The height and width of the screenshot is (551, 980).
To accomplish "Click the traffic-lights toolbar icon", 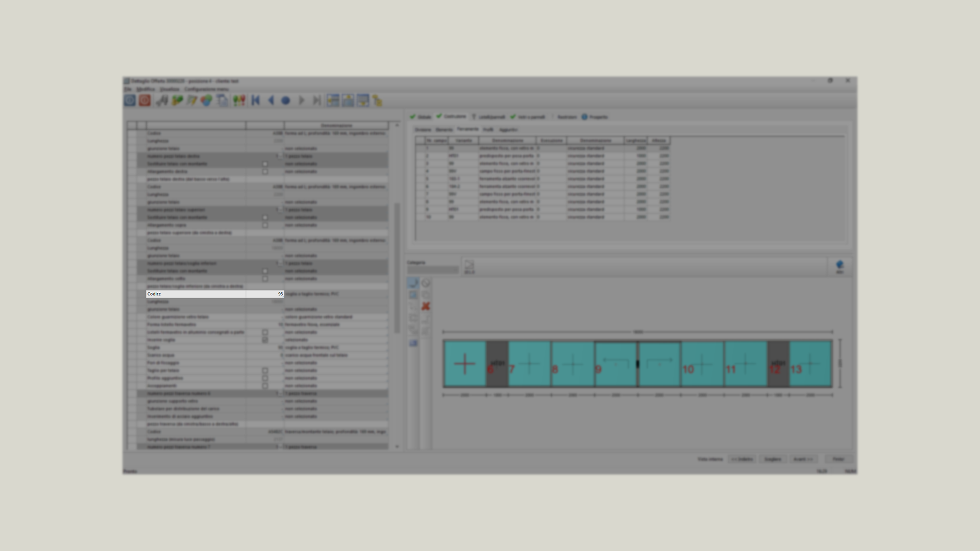I will point(239,101).
